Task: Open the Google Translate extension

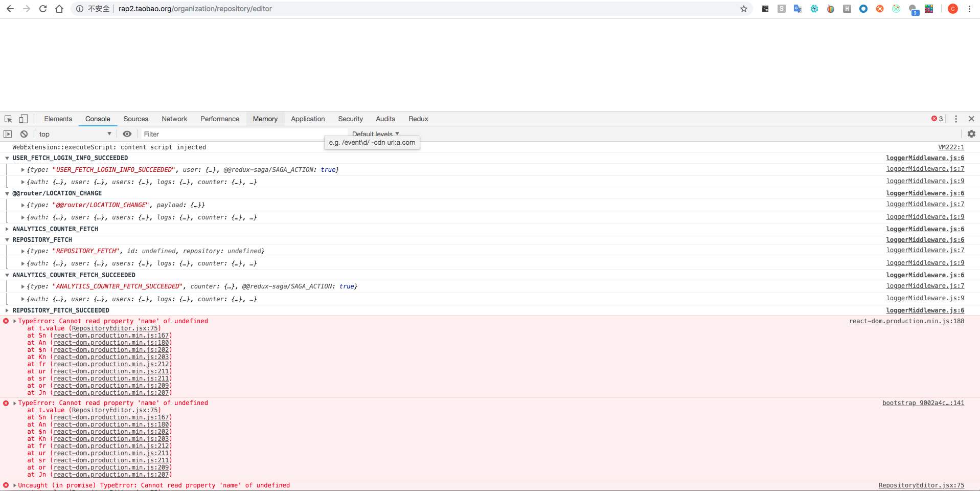Action: pos(797,9)
